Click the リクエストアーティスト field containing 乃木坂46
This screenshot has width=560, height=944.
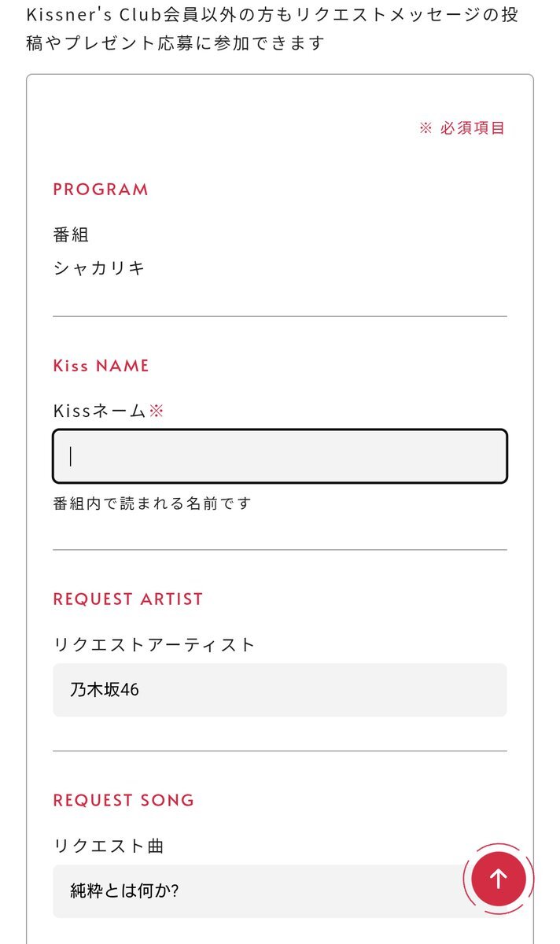(x=280, y=690)
